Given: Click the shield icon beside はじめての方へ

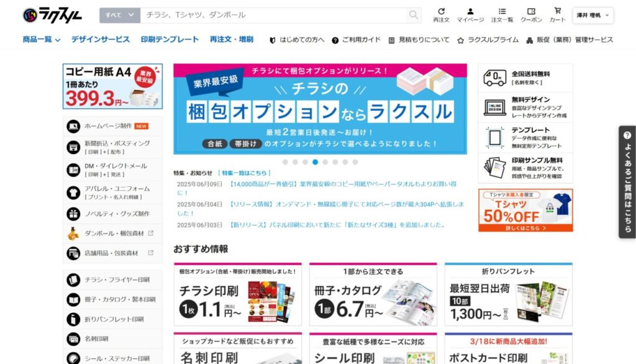Looking at the screenshot, I should click(273, 40).
